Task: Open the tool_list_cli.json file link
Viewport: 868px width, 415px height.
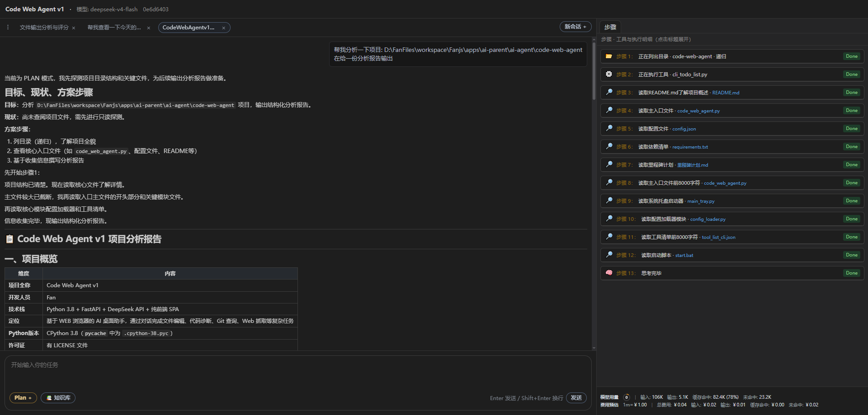Action: point(718,237)
